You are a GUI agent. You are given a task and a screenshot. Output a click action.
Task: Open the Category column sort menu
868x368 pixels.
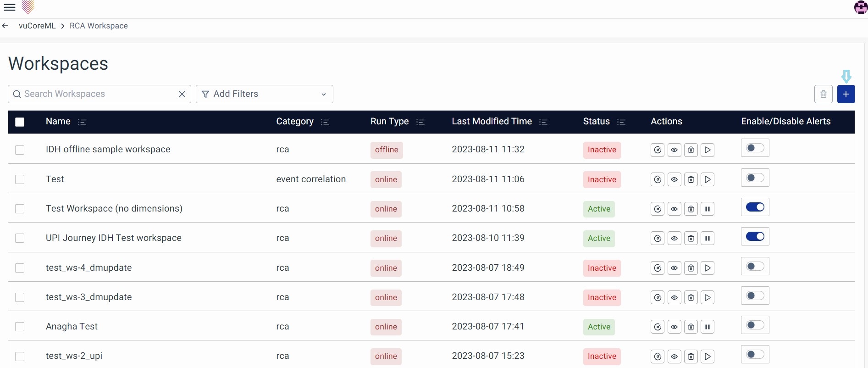click(x=325, y=122)
